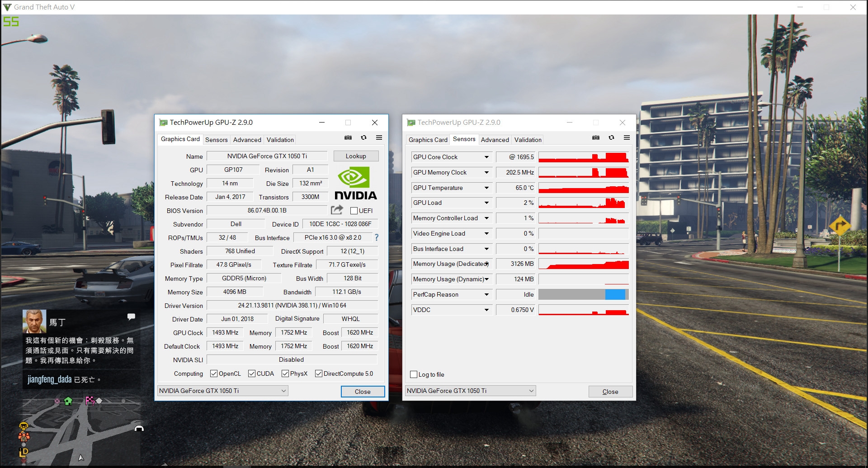Viewport: 868px width, 468px height.
Task: Open the Video Engine Load sensor dropdown
Action: click(486, 234)
